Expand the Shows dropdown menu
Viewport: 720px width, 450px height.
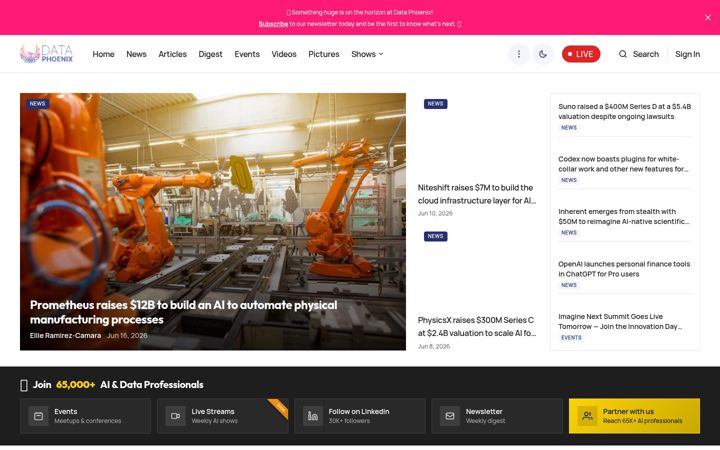[367, 54]
